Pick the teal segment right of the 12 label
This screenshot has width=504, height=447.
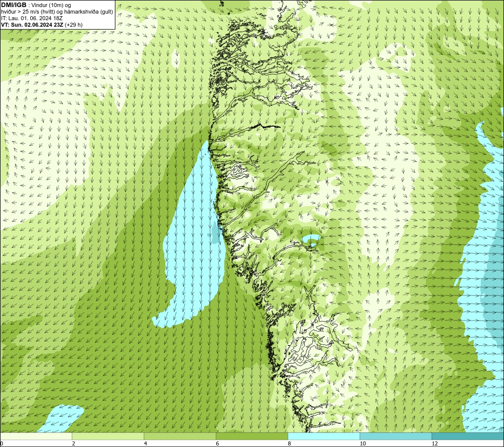pos(468,436)
